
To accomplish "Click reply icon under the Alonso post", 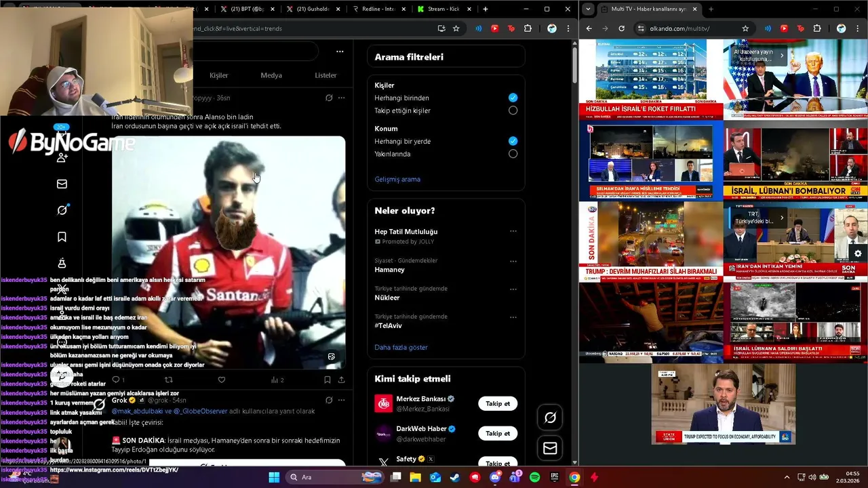I will click(116, 380).
